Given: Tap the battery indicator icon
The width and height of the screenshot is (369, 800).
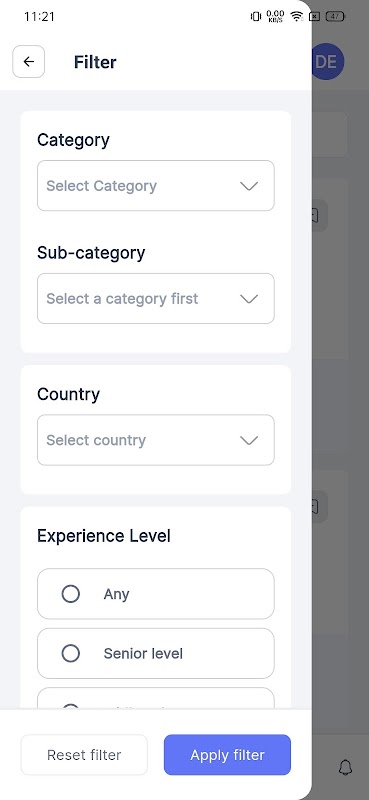Looking at the screenshot, I should [x=335, y=16].
